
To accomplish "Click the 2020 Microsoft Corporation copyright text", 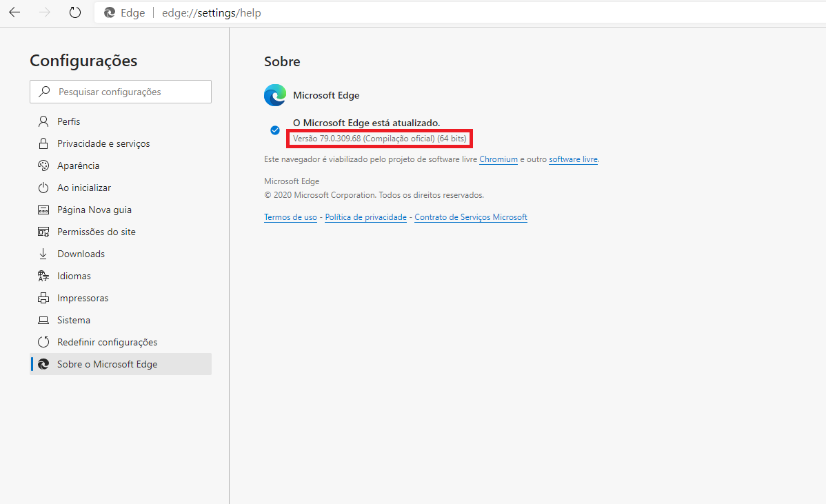I will [x=374, y=195].
